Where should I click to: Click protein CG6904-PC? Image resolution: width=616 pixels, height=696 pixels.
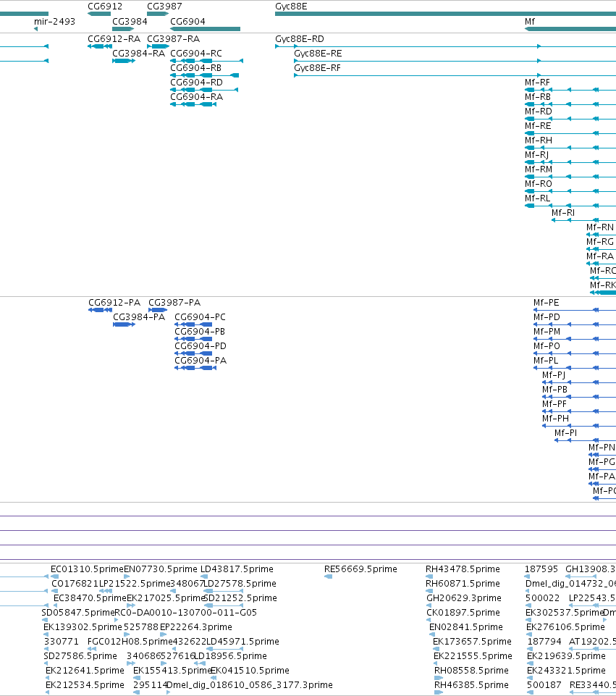[x=200, y=317]
